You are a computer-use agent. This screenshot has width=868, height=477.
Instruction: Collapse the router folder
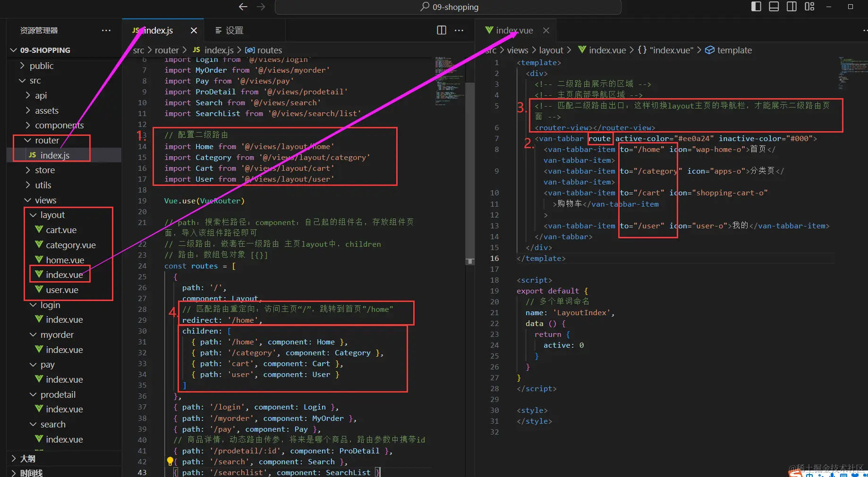point(47,140)
